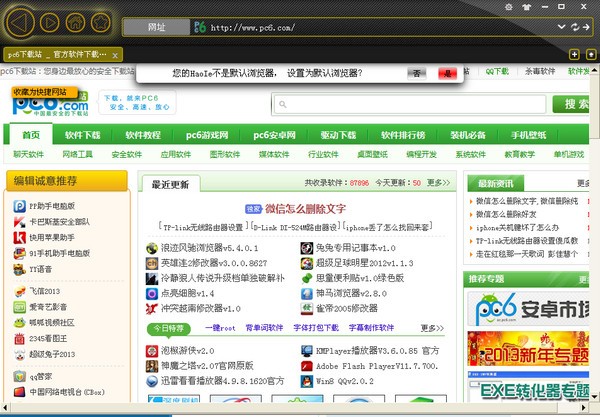Click the 中国网络电视台 (CBox) icon
The image size is (600, 417).
click(20, 392)
